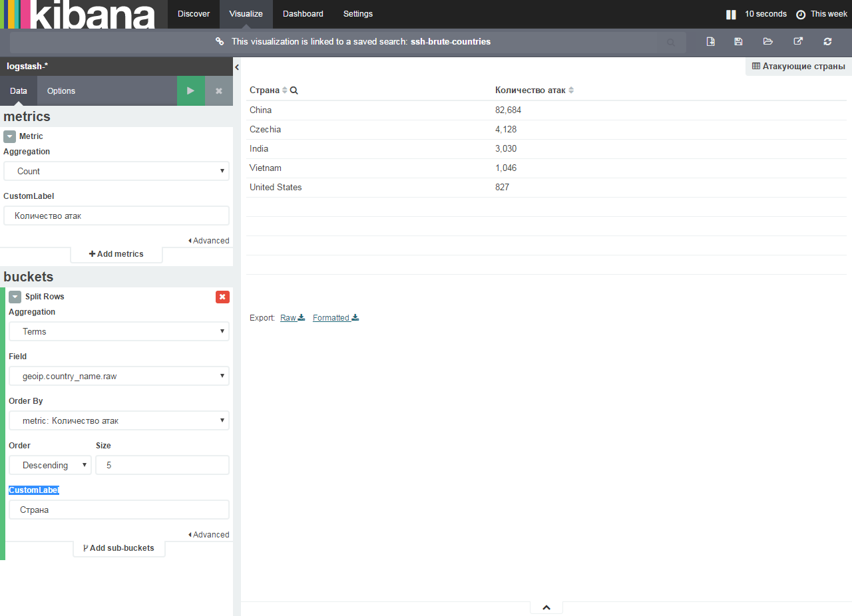Apply changes with the green play button
The height and width of the screenshot is (616, 852).
191,90
